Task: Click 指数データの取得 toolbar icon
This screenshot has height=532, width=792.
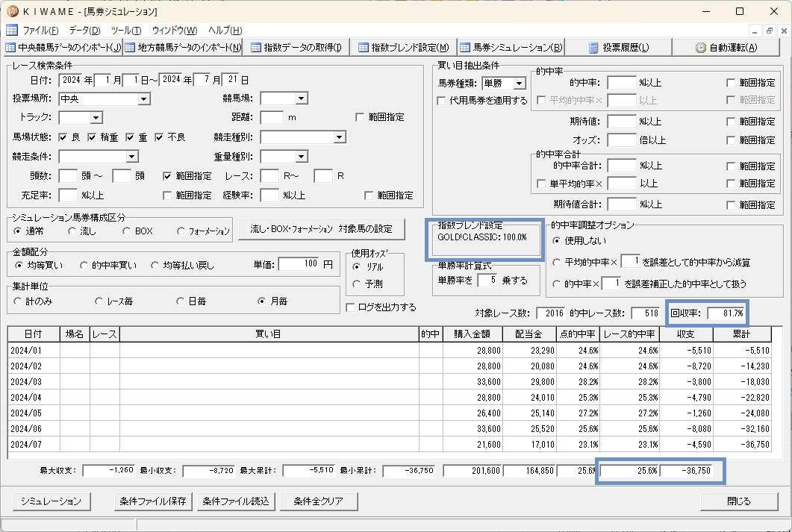Action: click(x=256, y=48)
